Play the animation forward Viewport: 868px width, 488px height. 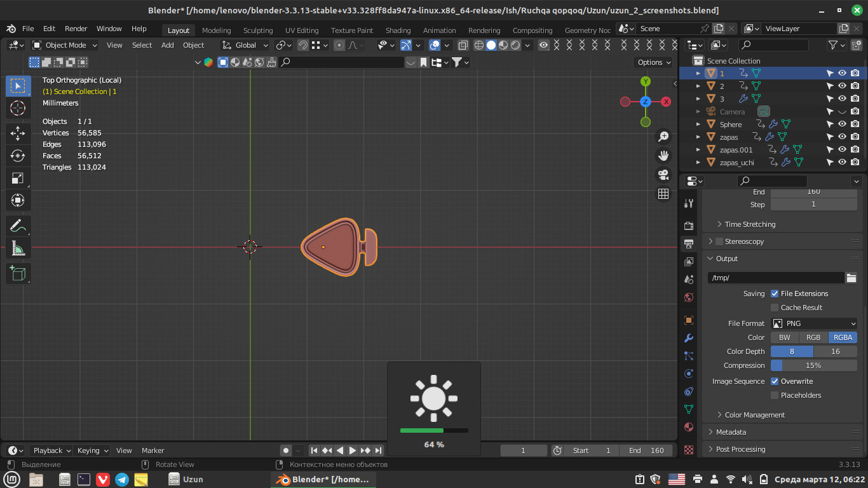353,451
